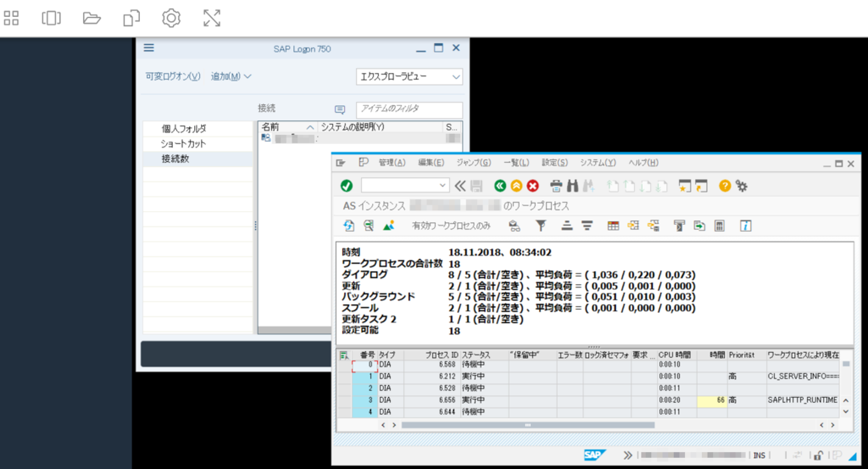Expand status bar with double-arrow chevron
This screenshot has height=469, width=868.
point(627,455)
